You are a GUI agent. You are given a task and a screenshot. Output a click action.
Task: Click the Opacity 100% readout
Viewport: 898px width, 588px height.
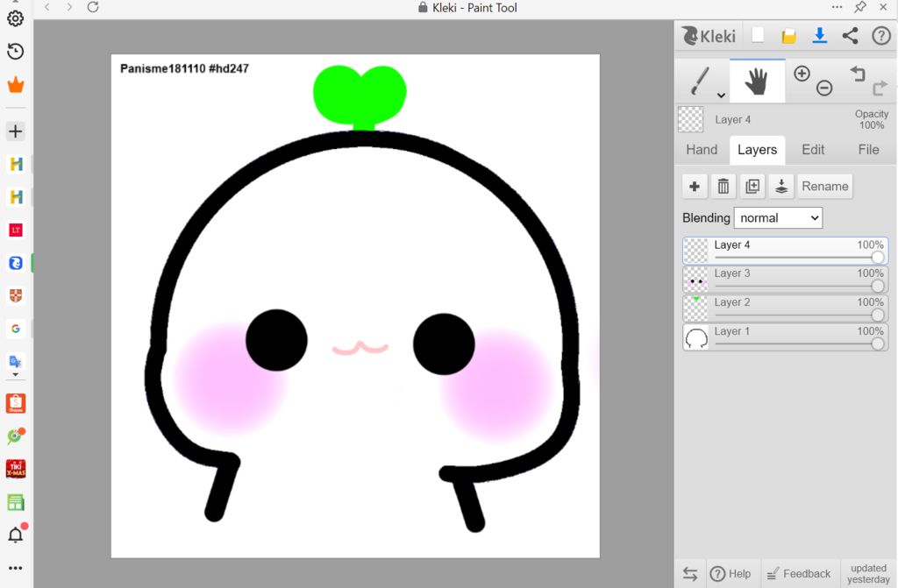871,120
